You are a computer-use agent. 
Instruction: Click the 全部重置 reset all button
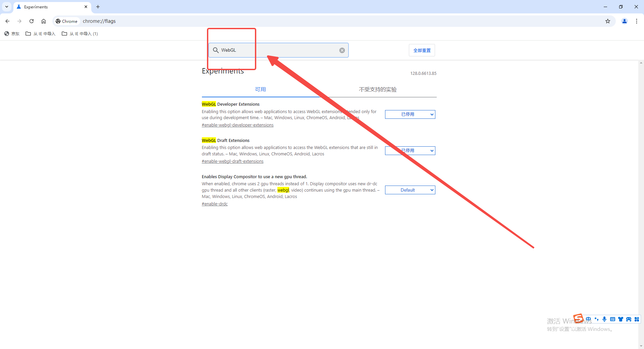(x=422, y=50)
